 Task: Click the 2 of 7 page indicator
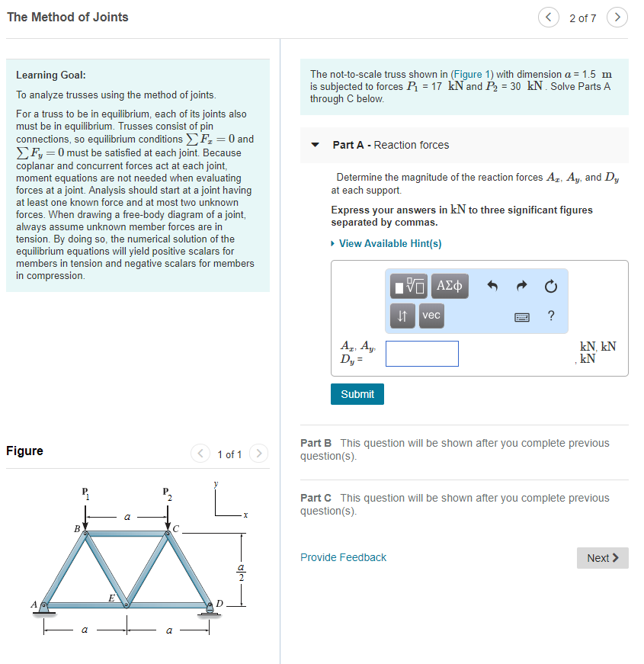pos(583,17)
